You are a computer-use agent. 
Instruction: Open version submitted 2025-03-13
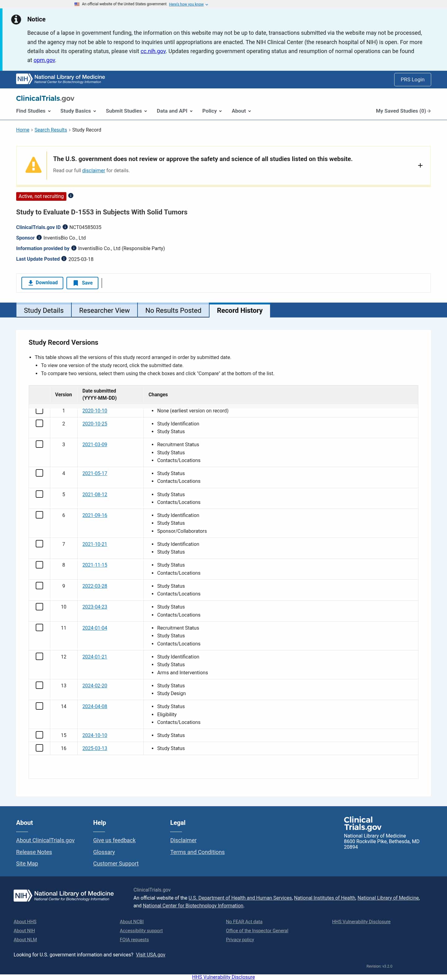pyautogui.click(x=95, y=748)
